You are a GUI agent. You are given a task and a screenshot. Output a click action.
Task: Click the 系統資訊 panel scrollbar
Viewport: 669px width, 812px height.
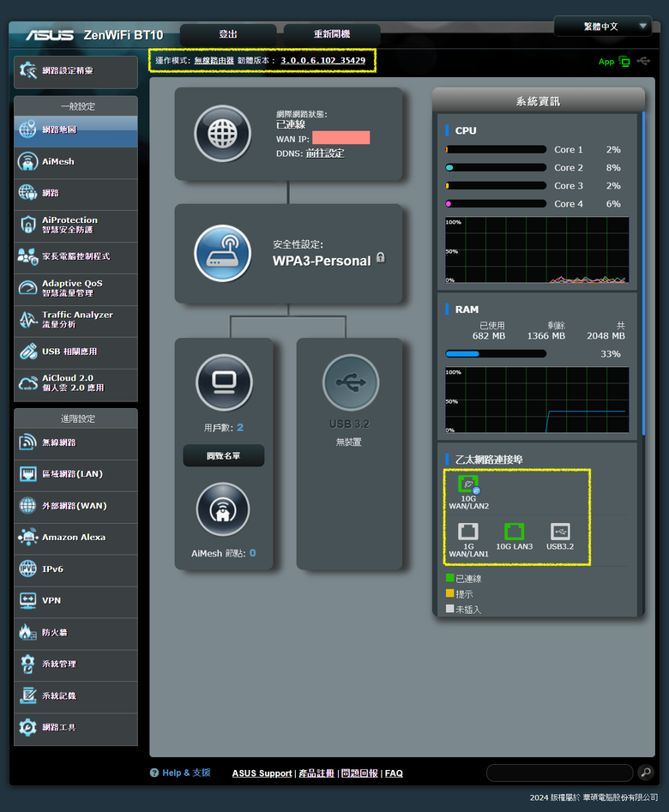(643, 274)
